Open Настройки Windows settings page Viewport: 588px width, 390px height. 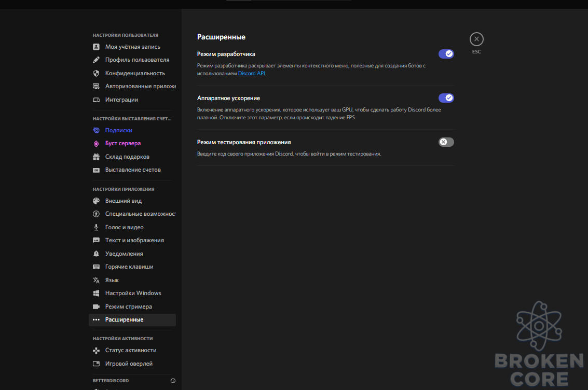[x=132, y=293]
